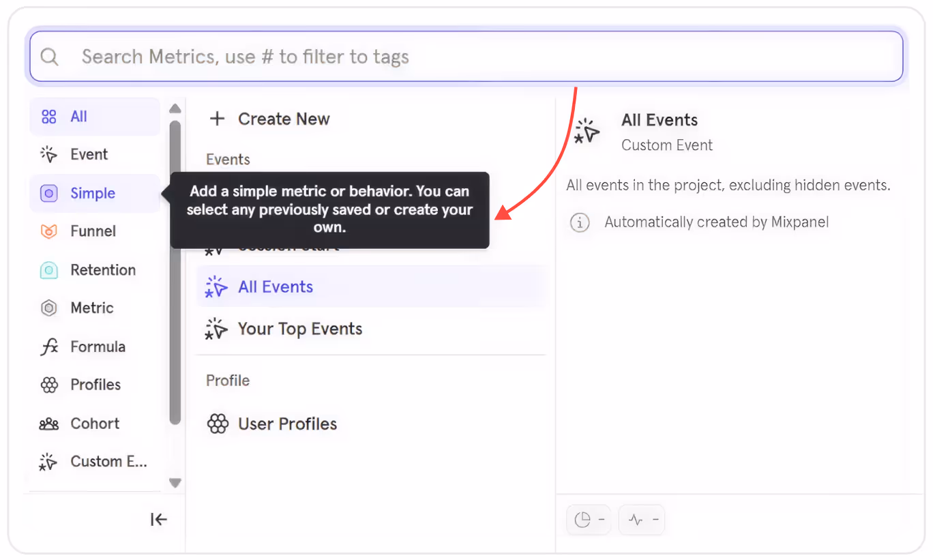933x560 pixels.
Task: Collapse the sidebar with the arrow icon
Action: click(x=158, y=520)
